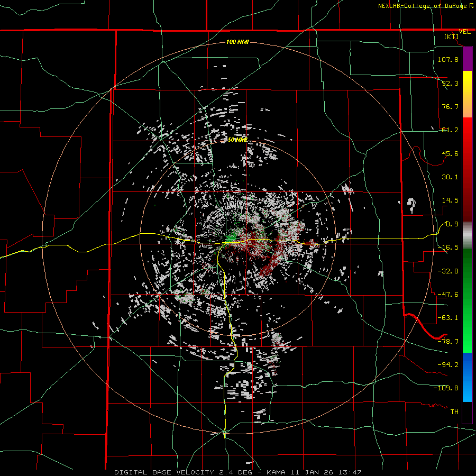
Task: Click the -32.0 velocity scale value
Action: [x=448, y=271]
